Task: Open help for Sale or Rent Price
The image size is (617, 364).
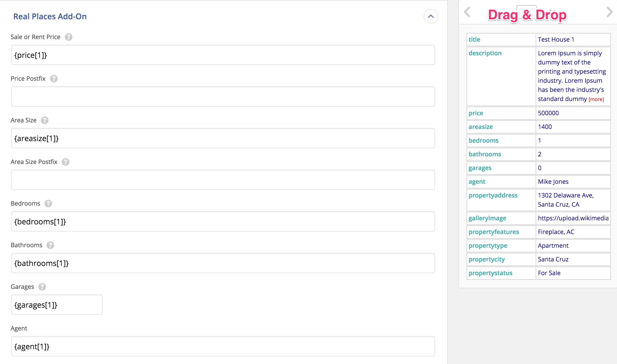Action: pos(69,37)
